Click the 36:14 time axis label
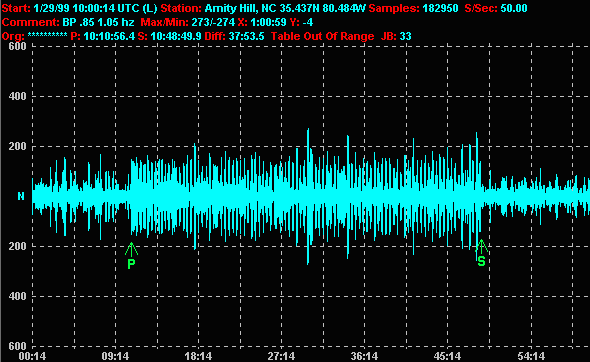 coord(364,356)
